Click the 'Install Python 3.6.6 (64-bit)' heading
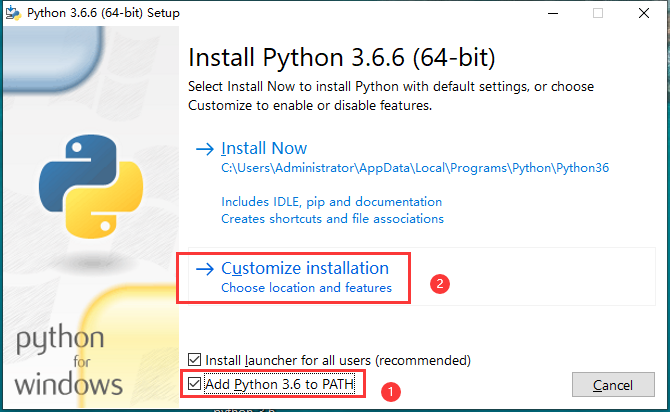670x412 pixels. point(342,57)
